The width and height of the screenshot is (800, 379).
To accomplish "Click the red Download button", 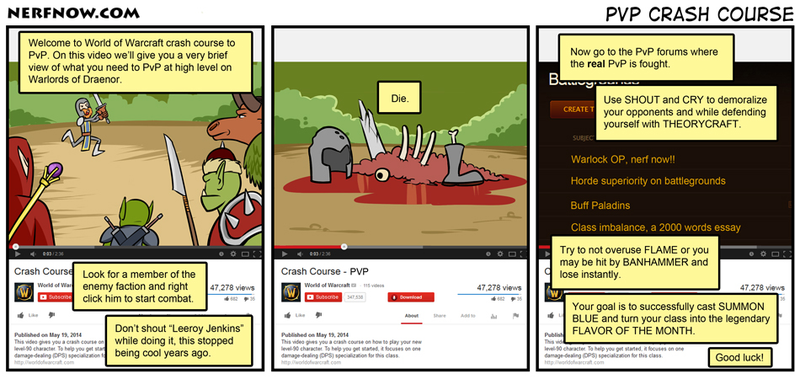I will click(x=411, y=297).
